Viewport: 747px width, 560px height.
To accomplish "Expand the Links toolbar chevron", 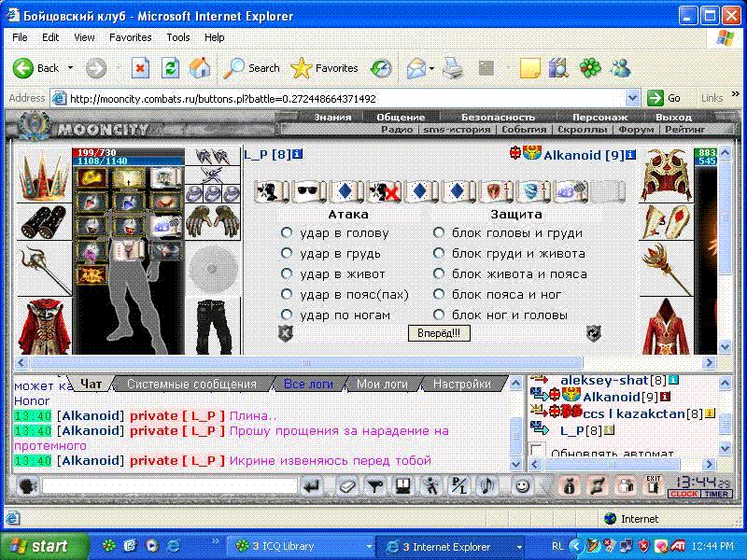I will tap(735, 94).
